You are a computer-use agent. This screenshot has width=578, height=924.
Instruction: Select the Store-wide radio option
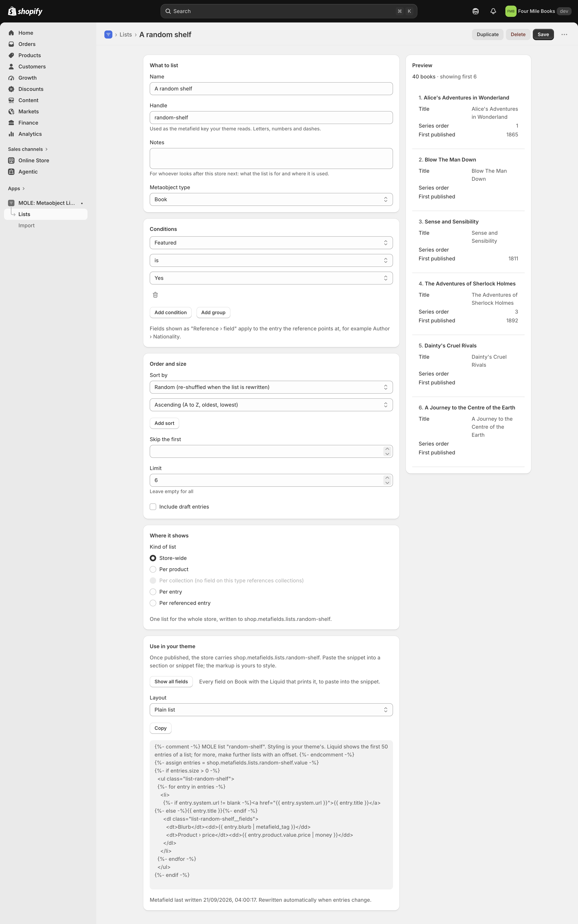click(x=153, y=558)
